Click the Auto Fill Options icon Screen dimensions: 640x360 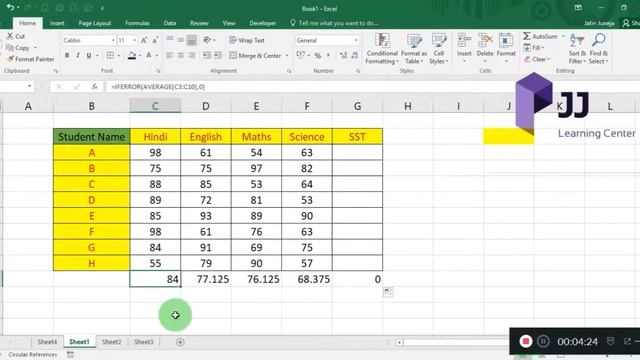click(x=388, y=292)
